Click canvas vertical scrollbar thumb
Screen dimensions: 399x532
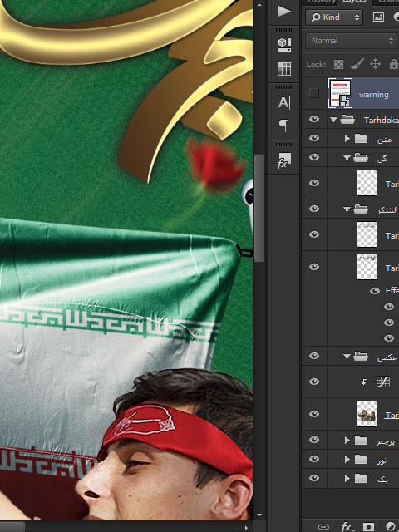click(259, 209)
